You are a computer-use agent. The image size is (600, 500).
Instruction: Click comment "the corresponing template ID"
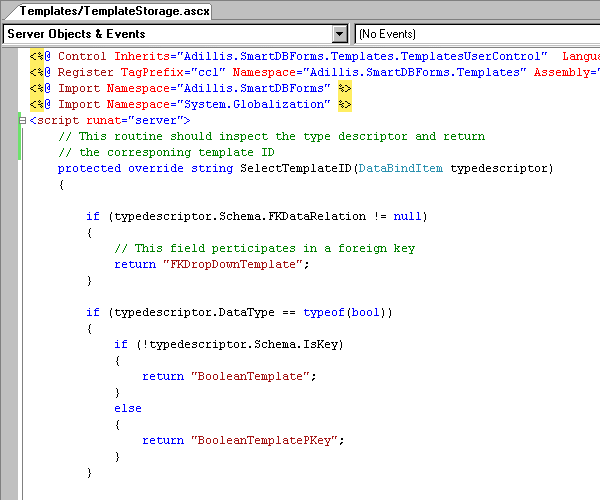tap(166, 152)
